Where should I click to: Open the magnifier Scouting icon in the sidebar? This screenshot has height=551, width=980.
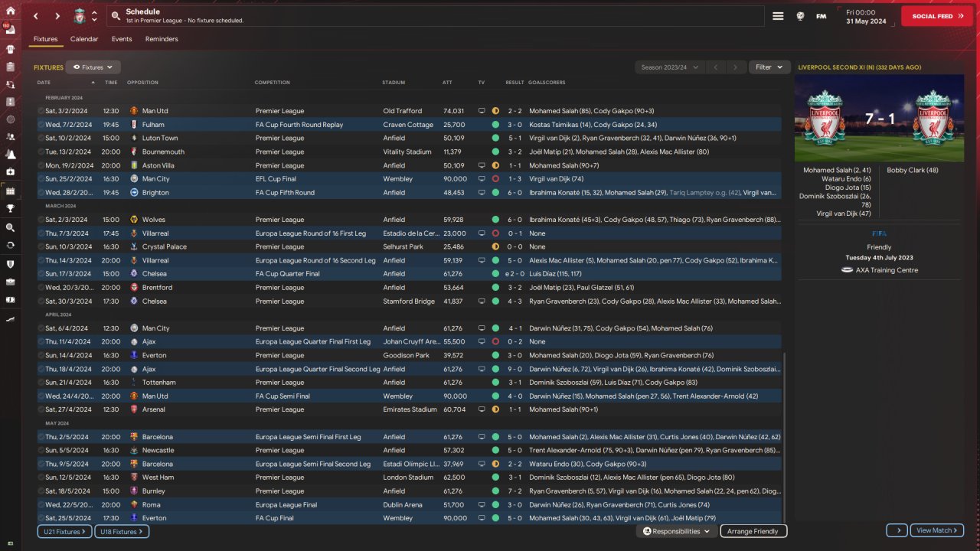click(x=11, y=228)
